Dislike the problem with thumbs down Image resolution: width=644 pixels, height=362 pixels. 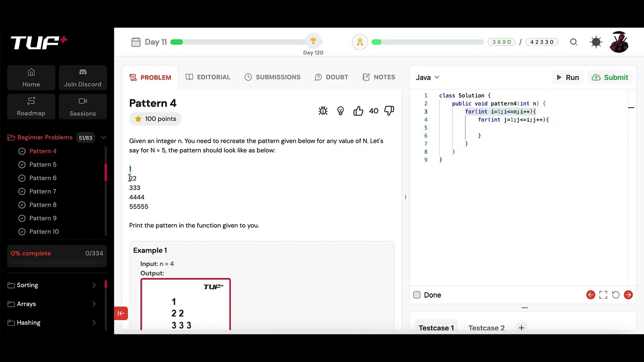[389, 111]
